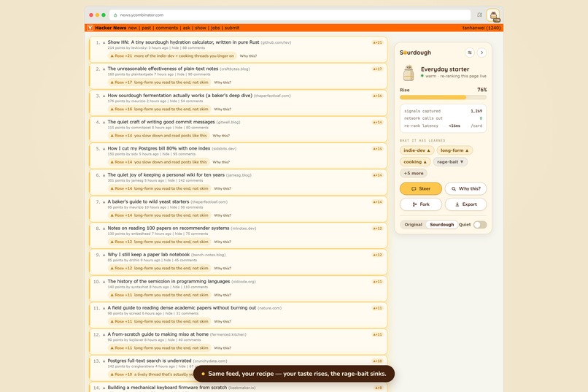Open the show link in Hacker News nav
Viewport: 588px width, 392px height.
click(x=201, y=28)
